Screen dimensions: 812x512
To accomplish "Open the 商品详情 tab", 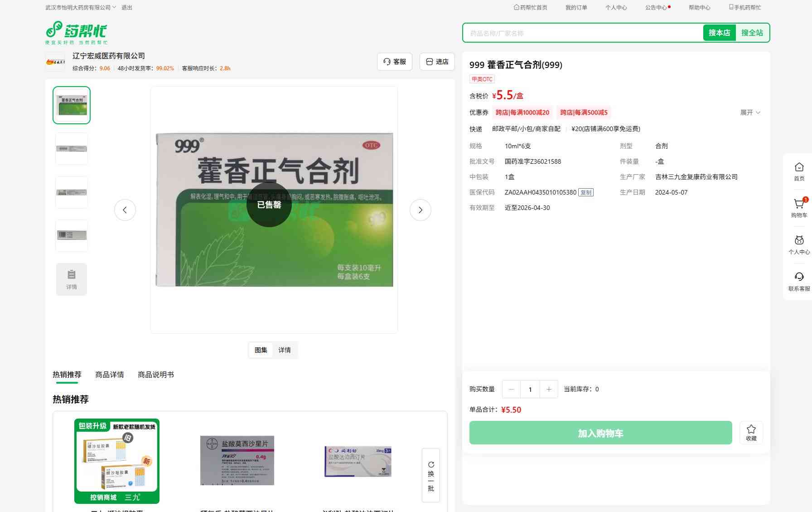I will pyautogui.click(x=109, y=375).
